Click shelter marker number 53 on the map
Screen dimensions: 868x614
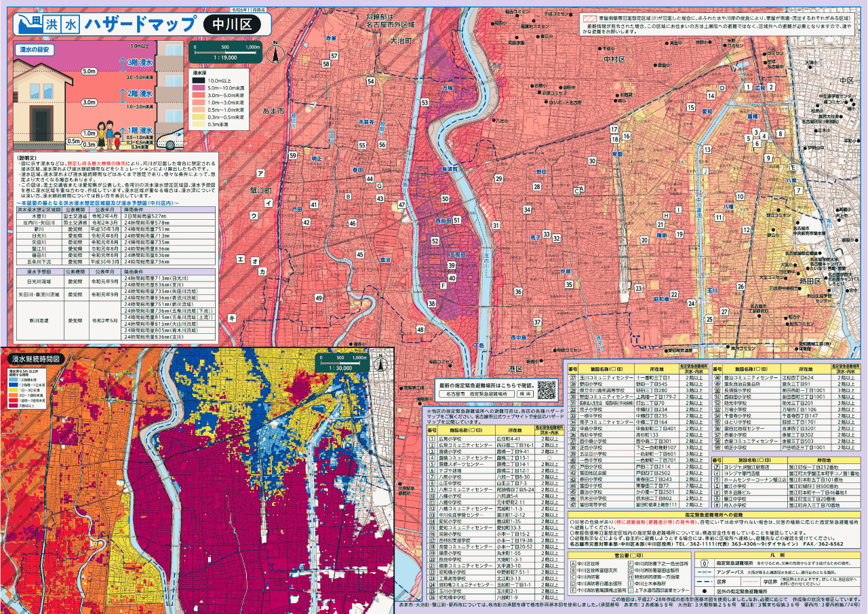click(x=425, y=102)
